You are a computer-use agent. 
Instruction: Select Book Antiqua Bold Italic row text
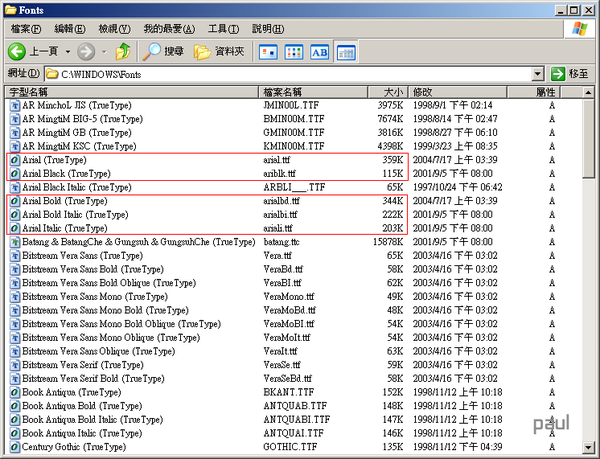(93, 420)
